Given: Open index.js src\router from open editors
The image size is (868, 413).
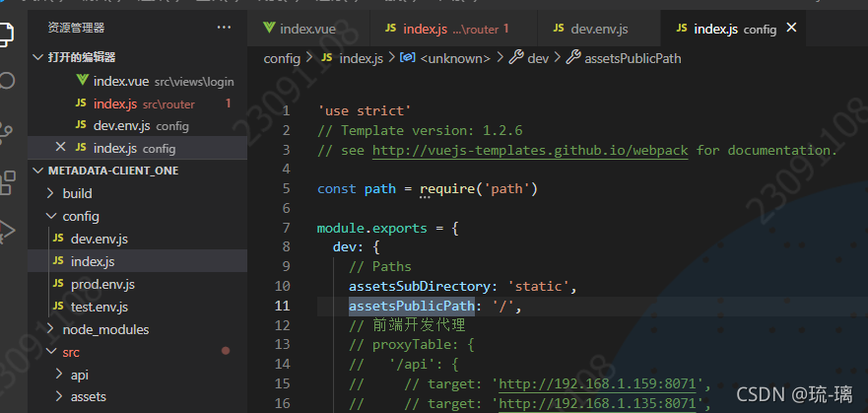Looking at the screenshot, I should [x=137, y=103].
